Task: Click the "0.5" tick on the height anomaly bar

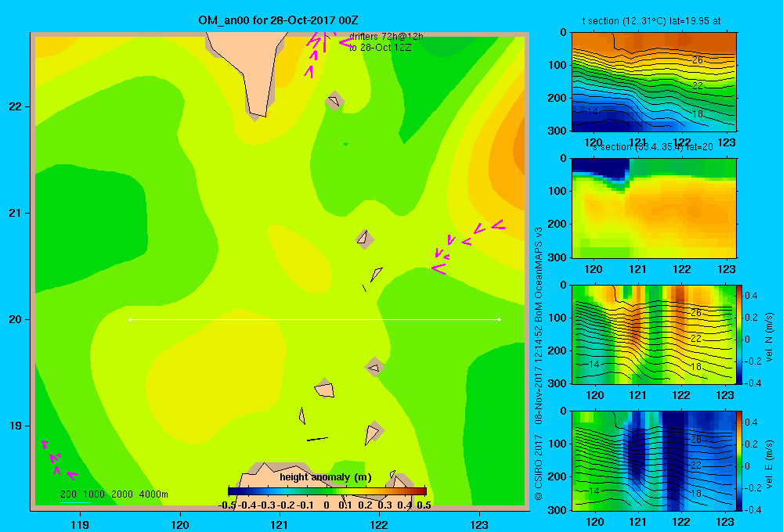Action: pyautogui.click(x=424, y=505)
